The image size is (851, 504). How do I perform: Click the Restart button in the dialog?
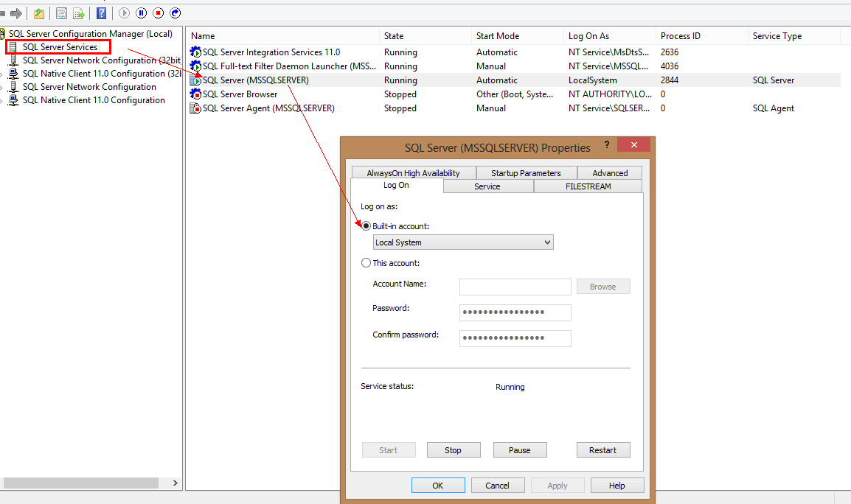[x=603, y=450]
